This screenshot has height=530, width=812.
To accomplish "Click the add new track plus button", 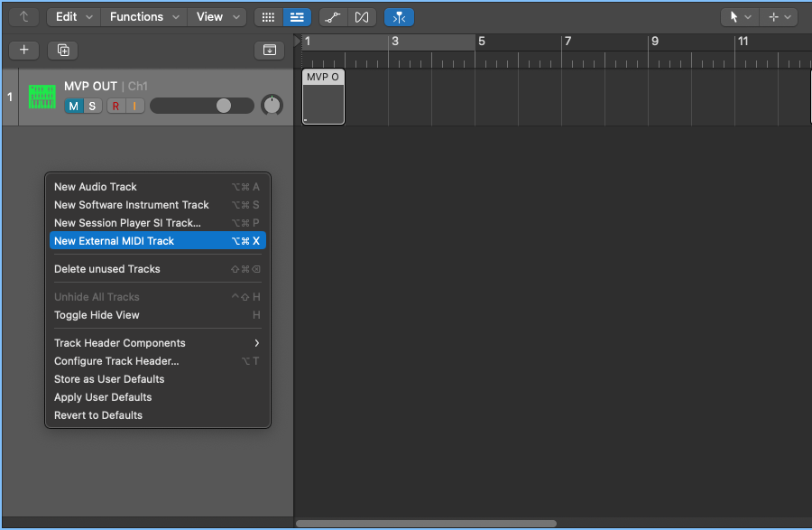I will (23, 51).
